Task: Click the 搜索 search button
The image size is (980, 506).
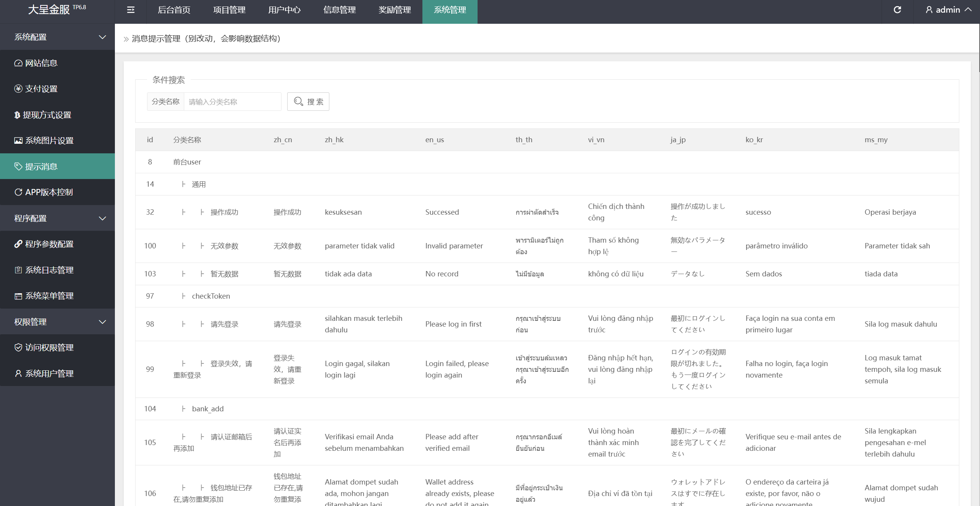Action: coord(308,102)
